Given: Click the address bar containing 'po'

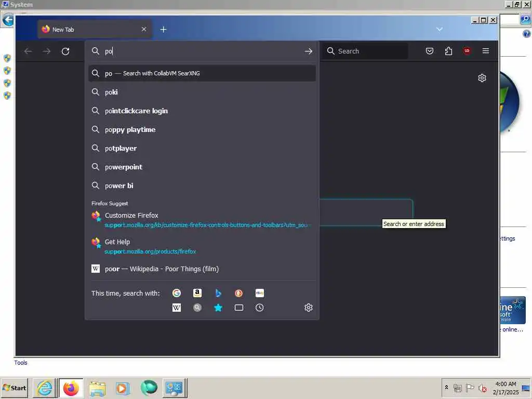Looking at the screenshot, I should (x=202, y=51).
